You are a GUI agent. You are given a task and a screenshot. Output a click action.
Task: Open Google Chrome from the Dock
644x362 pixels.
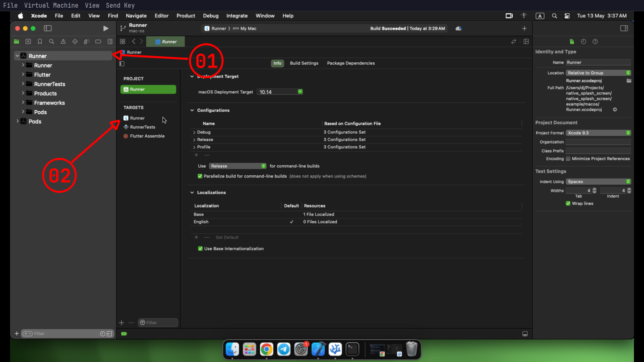tap(266, 349)
